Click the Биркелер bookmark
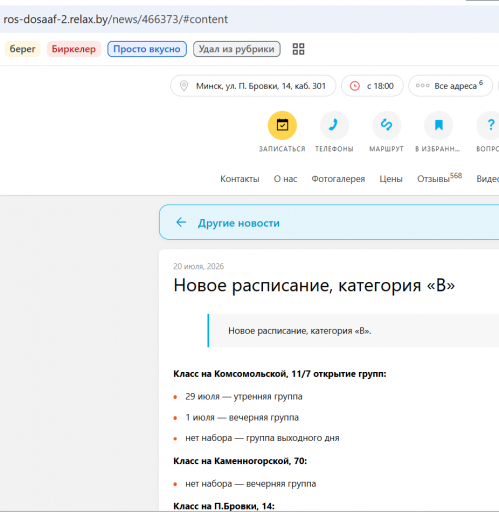Screen dimensions: 499x512 pyautogui.click(x=74, y=49)
